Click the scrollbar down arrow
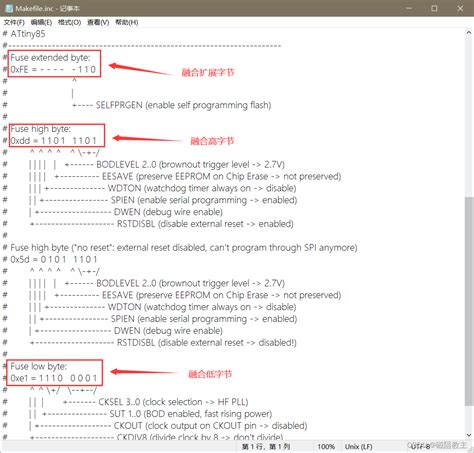The image size is (474, 453). 469,435
